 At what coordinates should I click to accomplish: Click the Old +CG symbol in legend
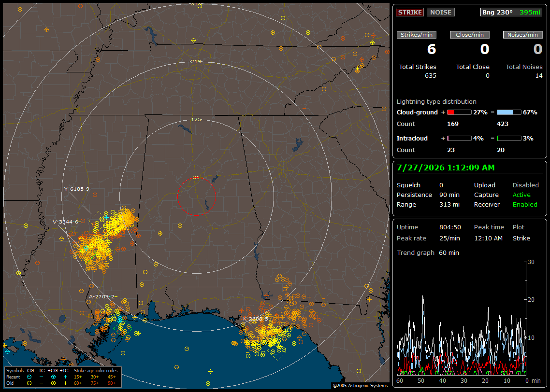(x=53, y=383)
